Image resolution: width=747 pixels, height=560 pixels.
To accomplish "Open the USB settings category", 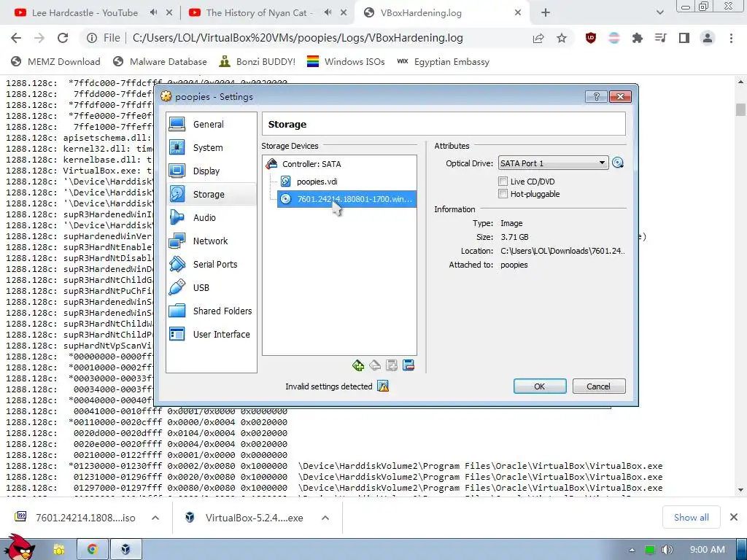I will 211,287.
